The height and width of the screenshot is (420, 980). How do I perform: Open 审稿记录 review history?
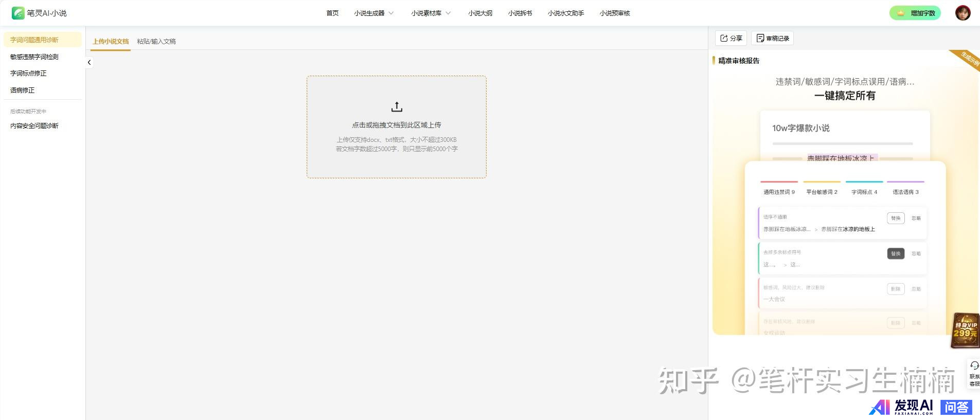(772, 38)
